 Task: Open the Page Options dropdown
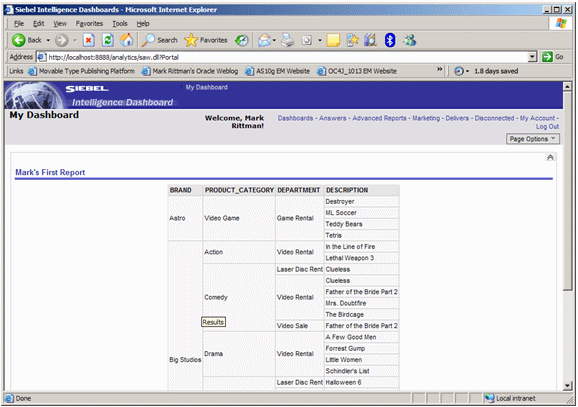click(533, 139)
